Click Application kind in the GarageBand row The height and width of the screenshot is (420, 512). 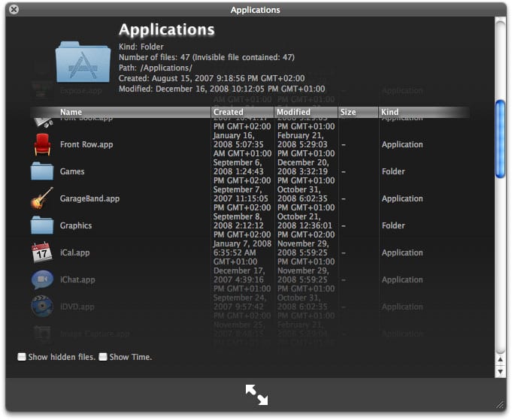pos(402,199)
